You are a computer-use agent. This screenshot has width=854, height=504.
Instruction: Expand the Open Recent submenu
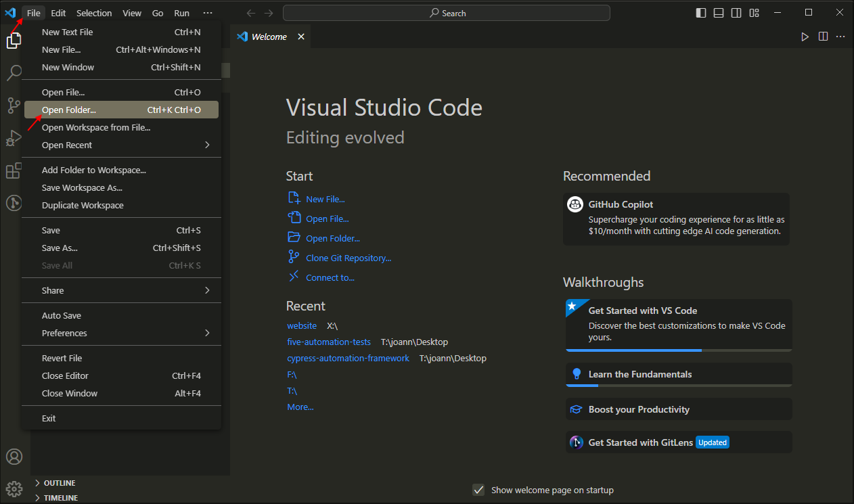pyautogui.click(x=122, y=145)
